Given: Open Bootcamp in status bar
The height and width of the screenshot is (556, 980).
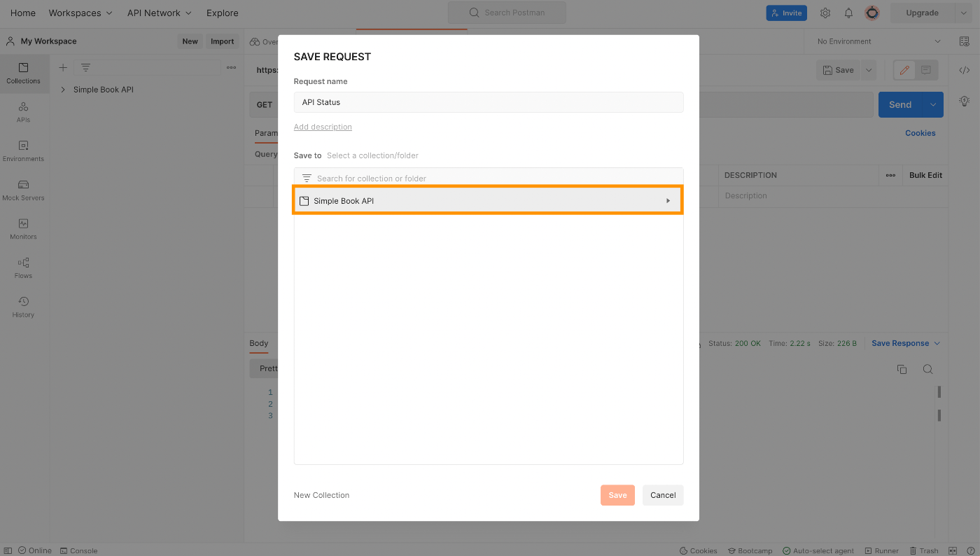Looking at the screenshot, I should tap(750, 550).
